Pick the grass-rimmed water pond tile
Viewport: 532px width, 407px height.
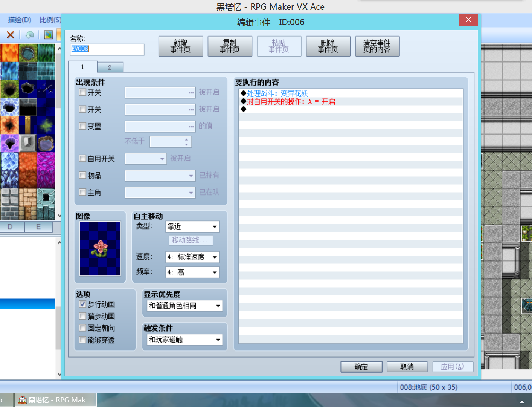pos(27,53)
